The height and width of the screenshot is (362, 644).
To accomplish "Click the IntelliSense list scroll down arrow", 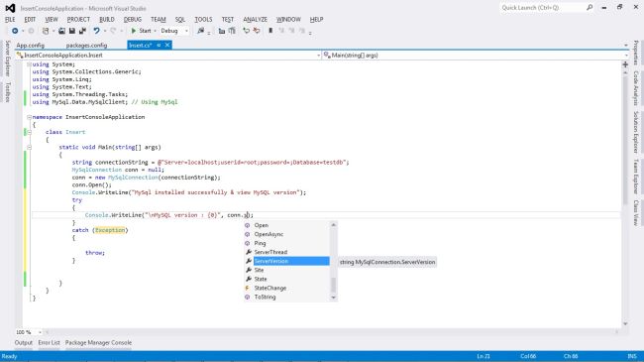I will coord(333,297).
